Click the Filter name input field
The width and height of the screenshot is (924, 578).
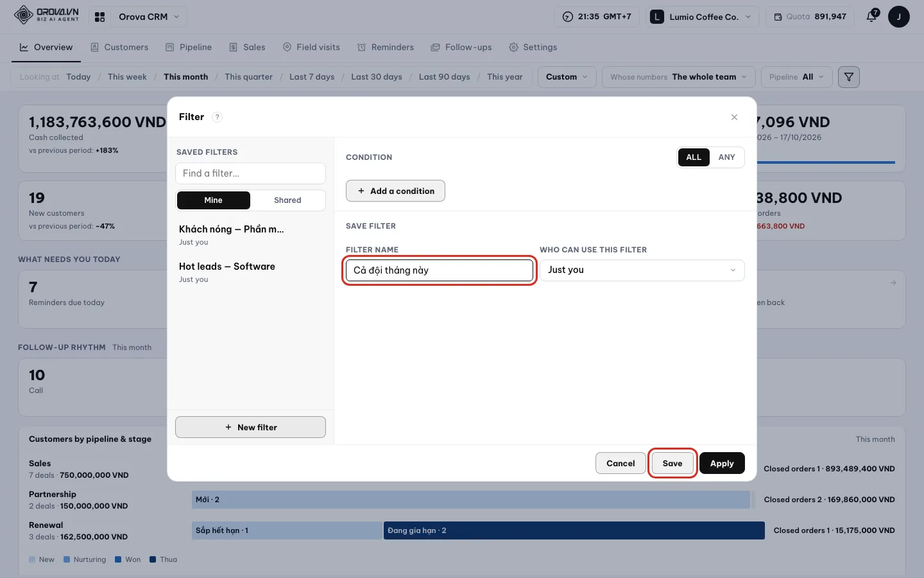(440, 270)
